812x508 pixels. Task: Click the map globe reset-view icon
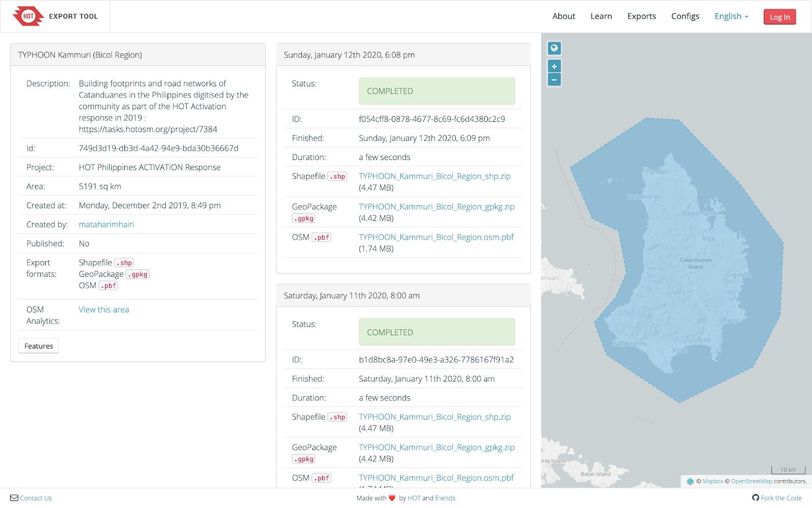point(554,48)
